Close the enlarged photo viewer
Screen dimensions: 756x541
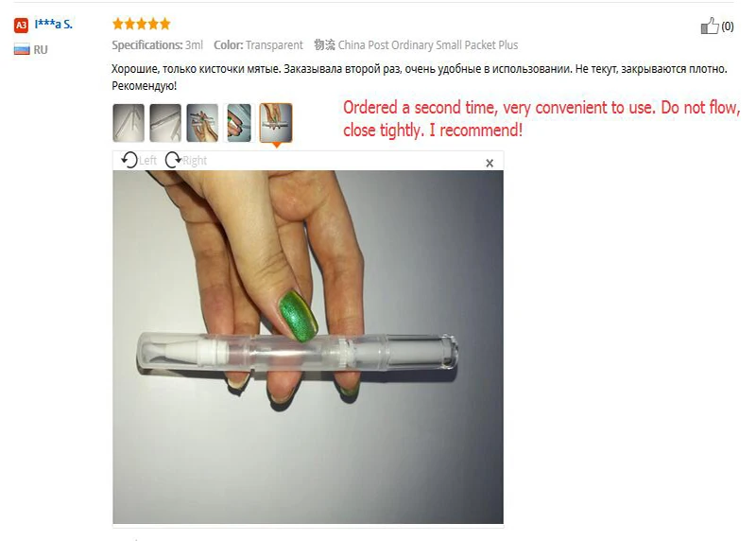(490, 163)
